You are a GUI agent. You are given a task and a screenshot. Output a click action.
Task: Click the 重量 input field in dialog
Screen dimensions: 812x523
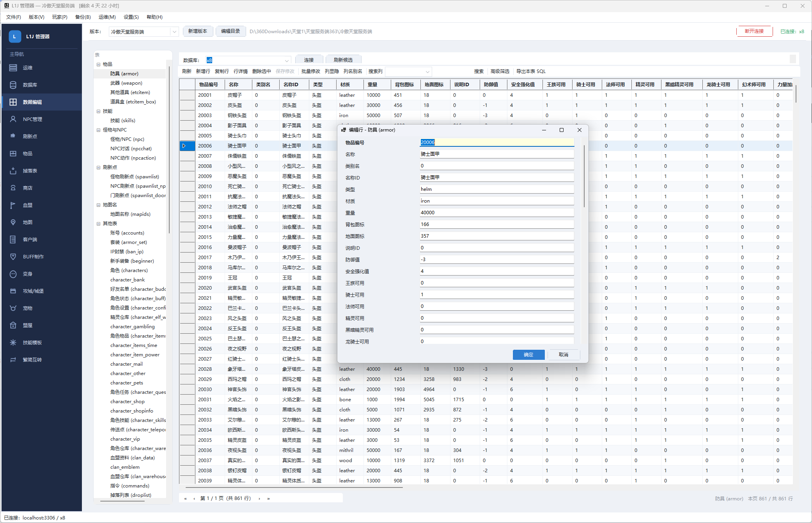point(497,213)
